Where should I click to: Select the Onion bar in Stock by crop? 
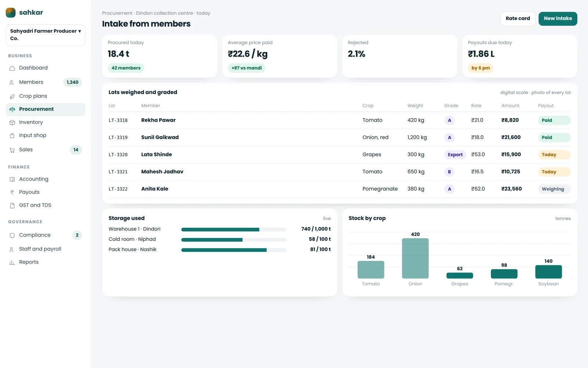click(x=415, y=258)
